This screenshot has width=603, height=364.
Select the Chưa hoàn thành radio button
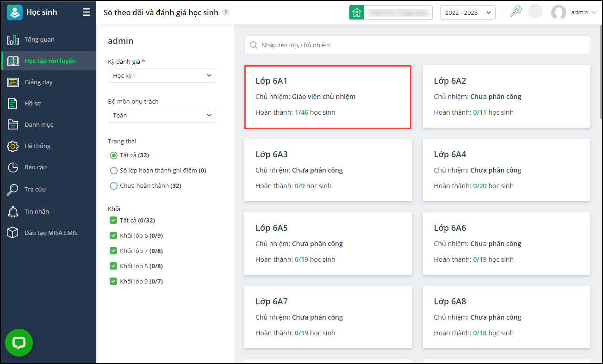(x=114, y=186)
